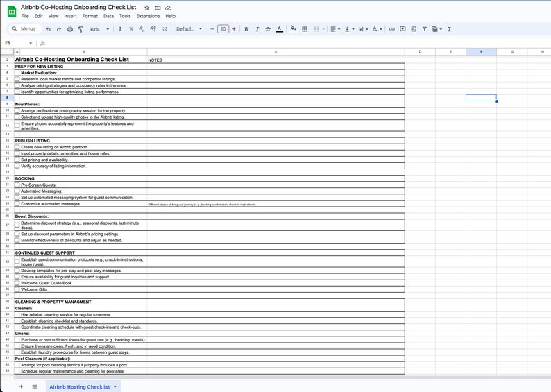551x392 pixels.
Task: Open more number formats (123)
Action: (x=164, y=29)
